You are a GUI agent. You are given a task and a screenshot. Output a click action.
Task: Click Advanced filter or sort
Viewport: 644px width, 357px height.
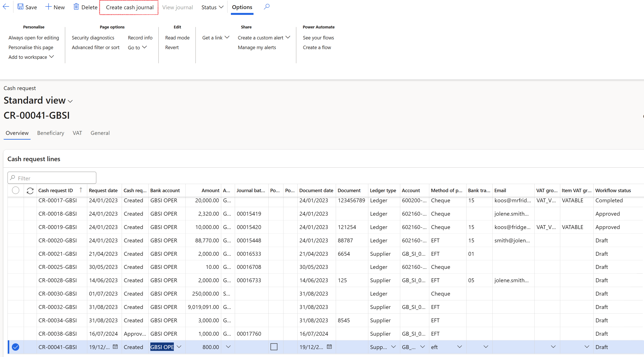95,47
